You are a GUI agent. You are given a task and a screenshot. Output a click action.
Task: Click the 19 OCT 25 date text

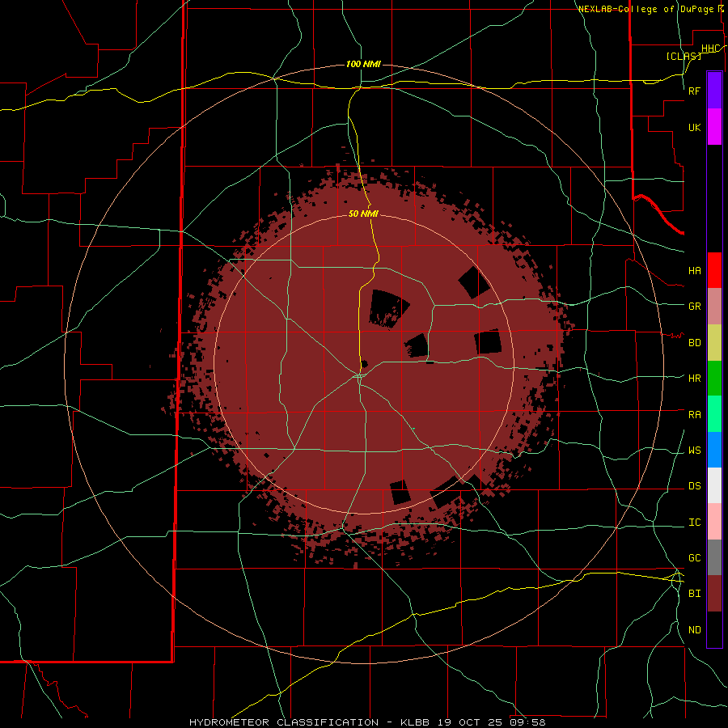pos(471,722)
